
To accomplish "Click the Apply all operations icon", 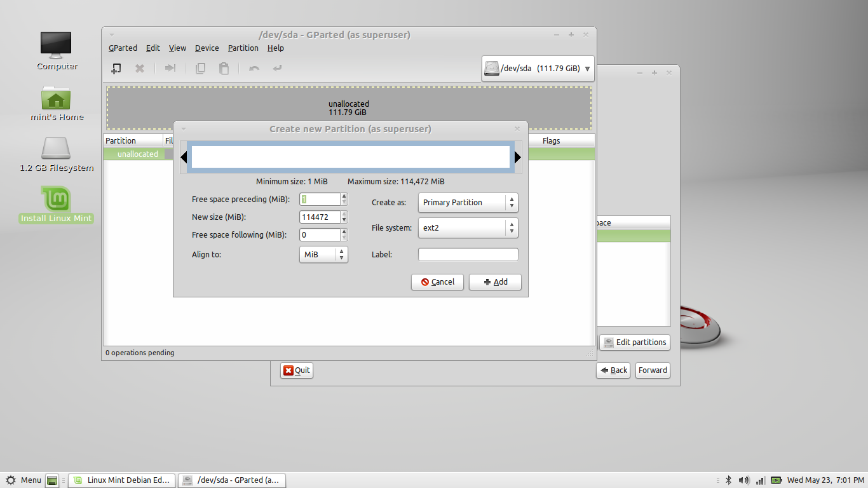I will (278, 68).
